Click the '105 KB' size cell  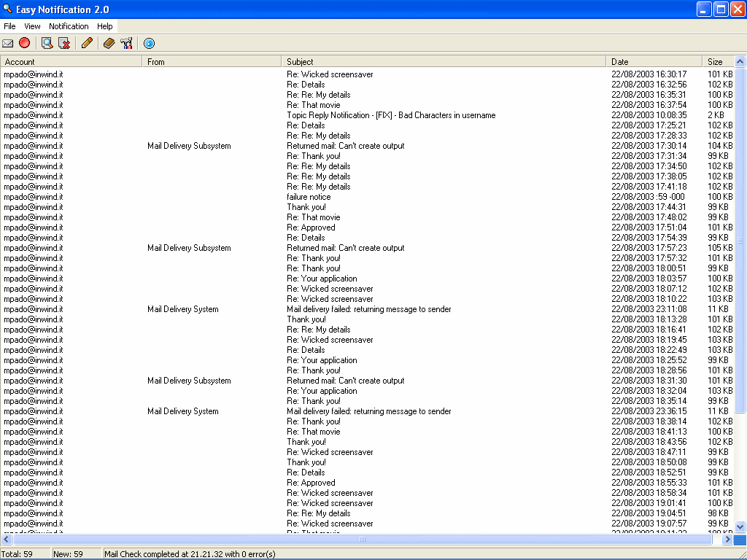tap(720, 248)
